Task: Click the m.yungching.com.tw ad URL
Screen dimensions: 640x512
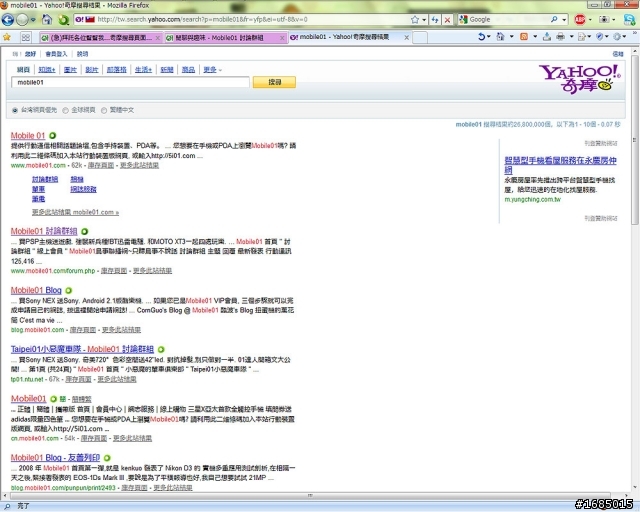Action: click(x=533, y=200)
